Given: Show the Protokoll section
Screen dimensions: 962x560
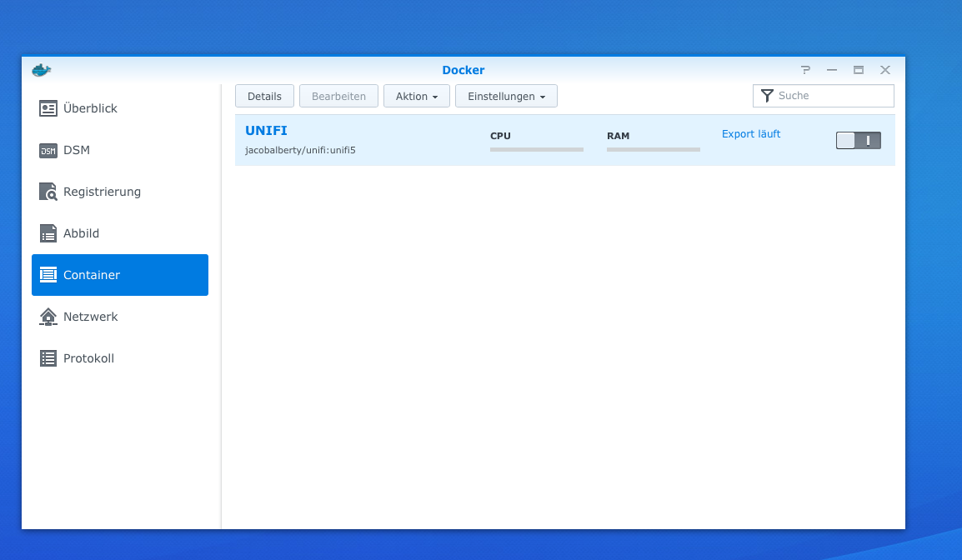Looking at the screenshot, I should click(120, 358).
